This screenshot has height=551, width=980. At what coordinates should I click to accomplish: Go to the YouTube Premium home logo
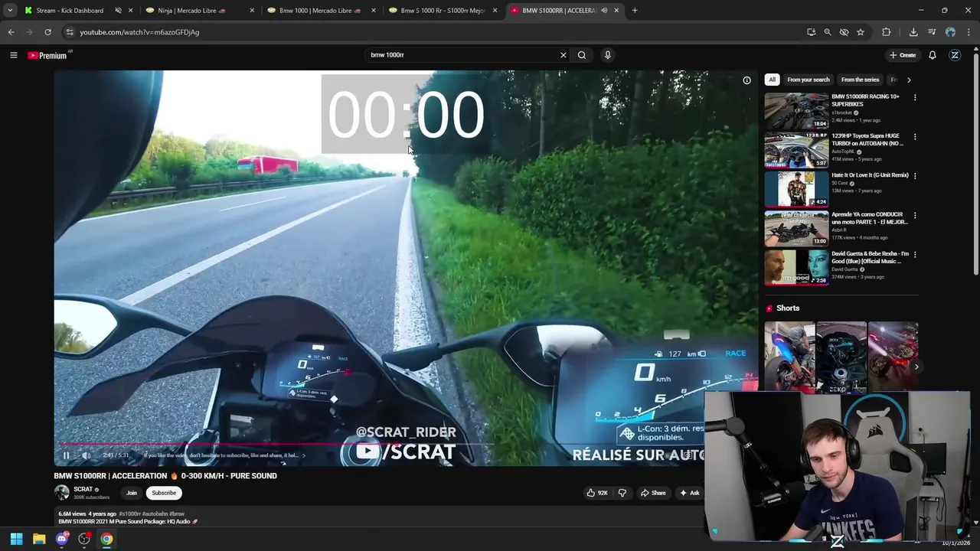[47, 55]
